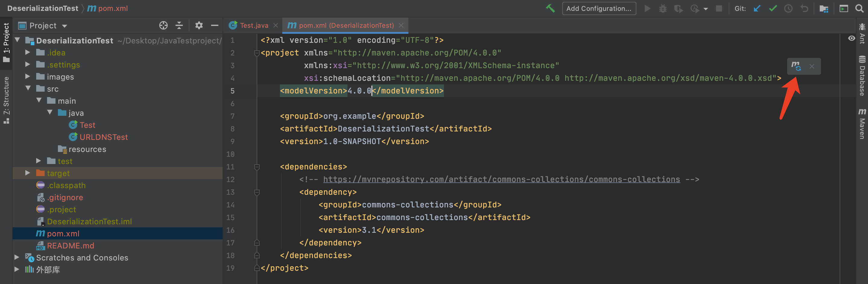
Task: Expand the test folder
Action: pos(38,161)
